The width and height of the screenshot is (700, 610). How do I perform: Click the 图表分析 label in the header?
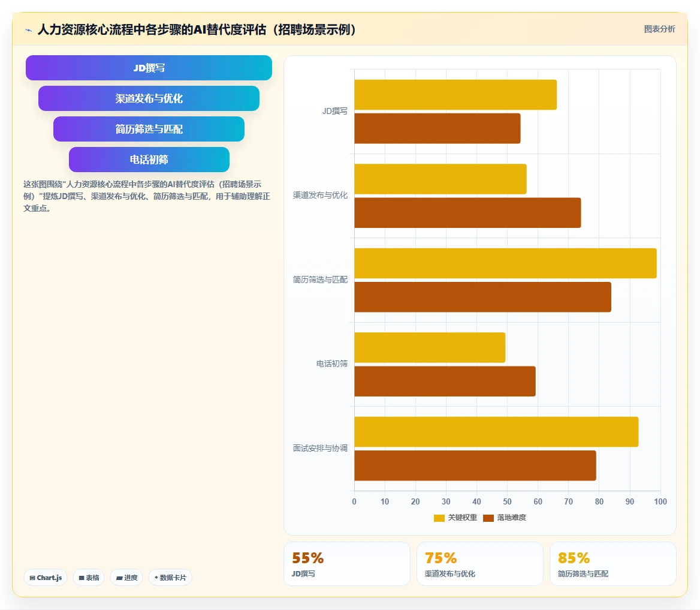point(659,29)
